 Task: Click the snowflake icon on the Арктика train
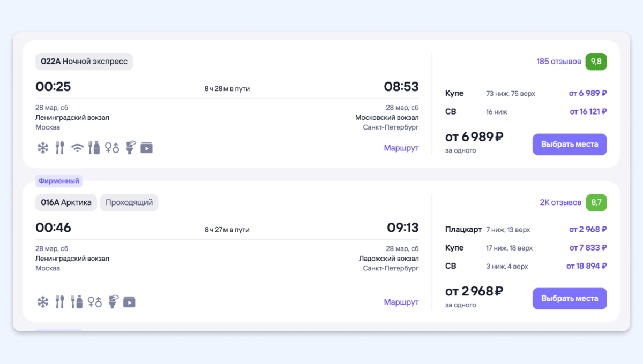[x=43, y=302]
